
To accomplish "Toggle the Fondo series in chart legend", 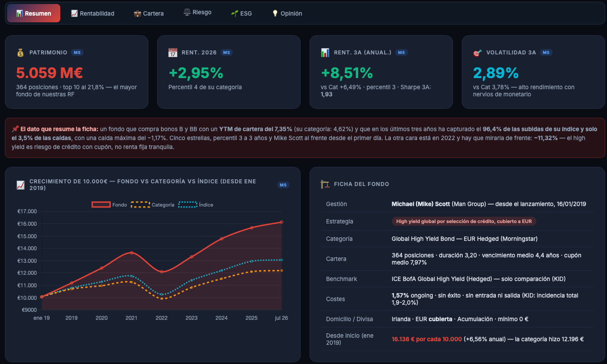I will (x=109, y=205).
